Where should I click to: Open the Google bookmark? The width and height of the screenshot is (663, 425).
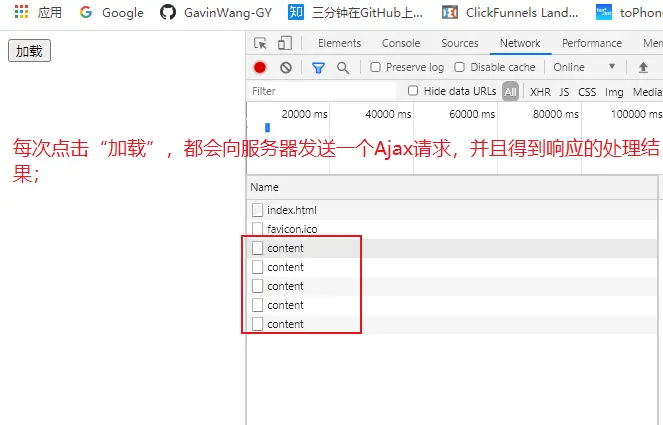click(112, 12)
